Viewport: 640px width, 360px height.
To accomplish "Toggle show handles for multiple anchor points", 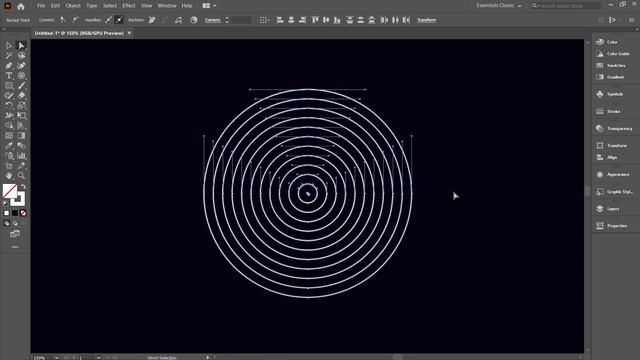I will [108, 20].
